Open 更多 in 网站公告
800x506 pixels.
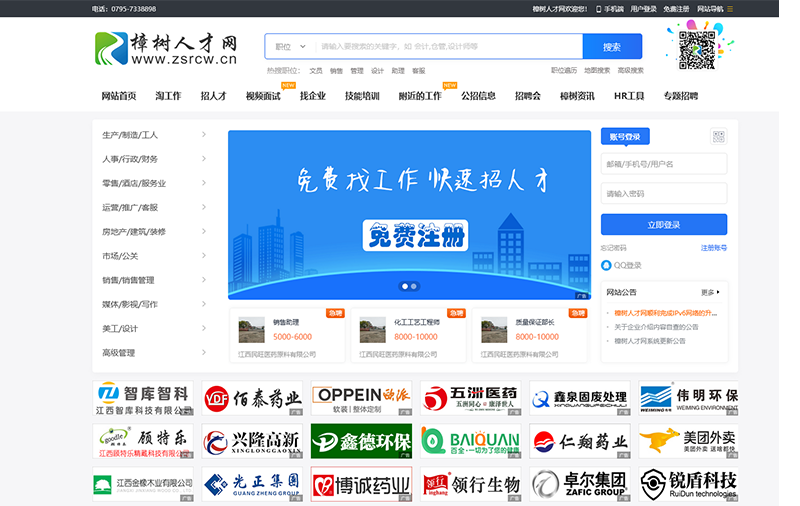pos(710,292)
